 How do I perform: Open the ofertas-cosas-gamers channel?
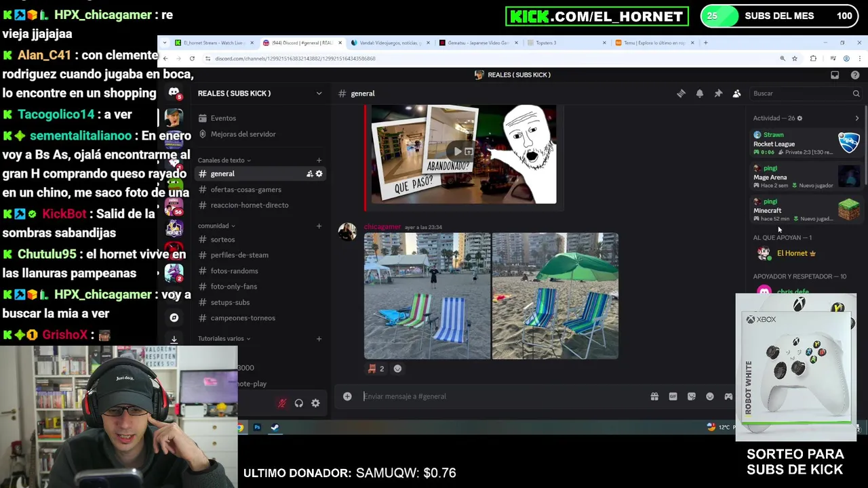pyautogui.click(x=260, y=190)
